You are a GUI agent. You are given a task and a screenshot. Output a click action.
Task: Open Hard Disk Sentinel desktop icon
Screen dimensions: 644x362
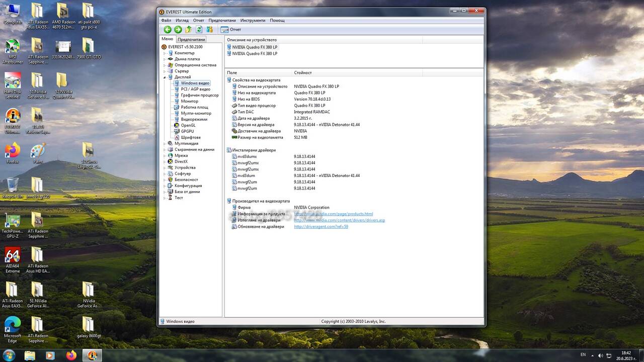(13, 85)
